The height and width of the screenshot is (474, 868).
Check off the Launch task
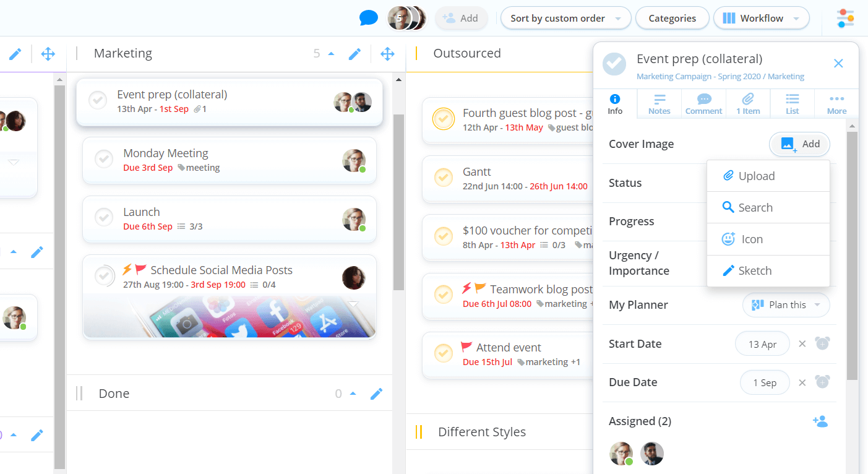click(x=104, y=218)
